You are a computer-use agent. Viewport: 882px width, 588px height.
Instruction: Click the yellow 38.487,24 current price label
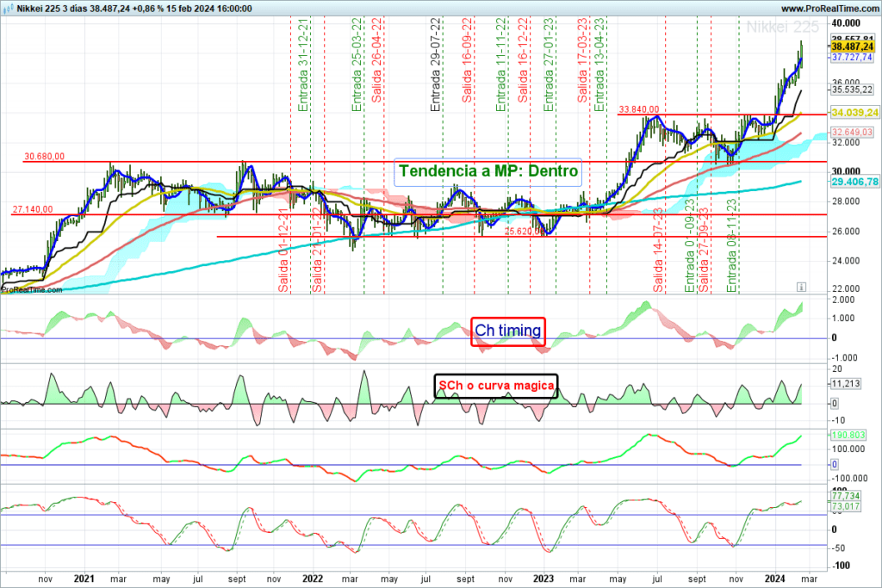(852, 46)
